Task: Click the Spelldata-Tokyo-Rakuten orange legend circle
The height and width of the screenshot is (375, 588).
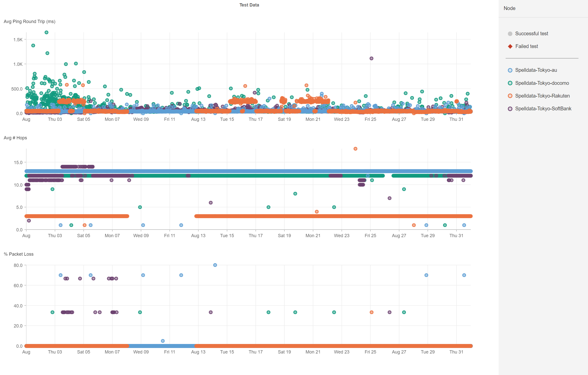Action: pos(510,96)
